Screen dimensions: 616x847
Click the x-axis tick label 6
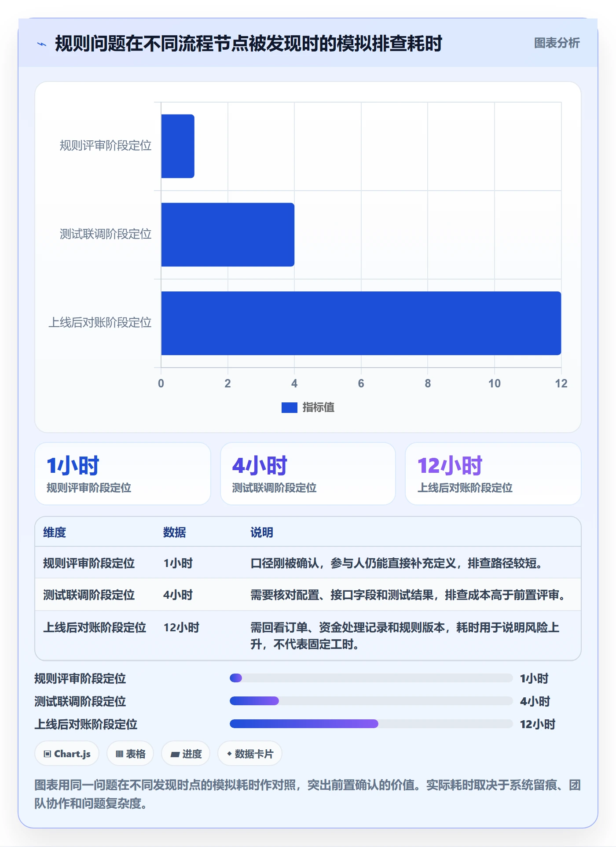361,383
